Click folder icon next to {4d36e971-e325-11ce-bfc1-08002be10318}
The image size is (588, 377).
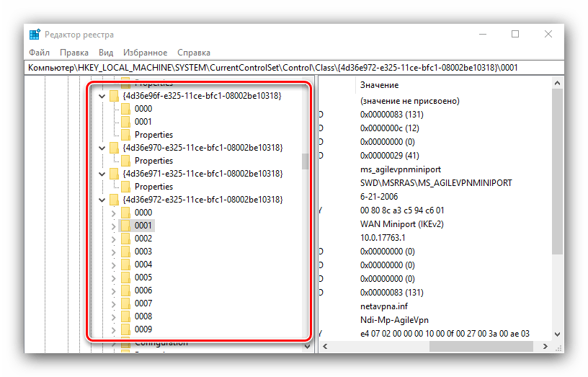[114, 174]
